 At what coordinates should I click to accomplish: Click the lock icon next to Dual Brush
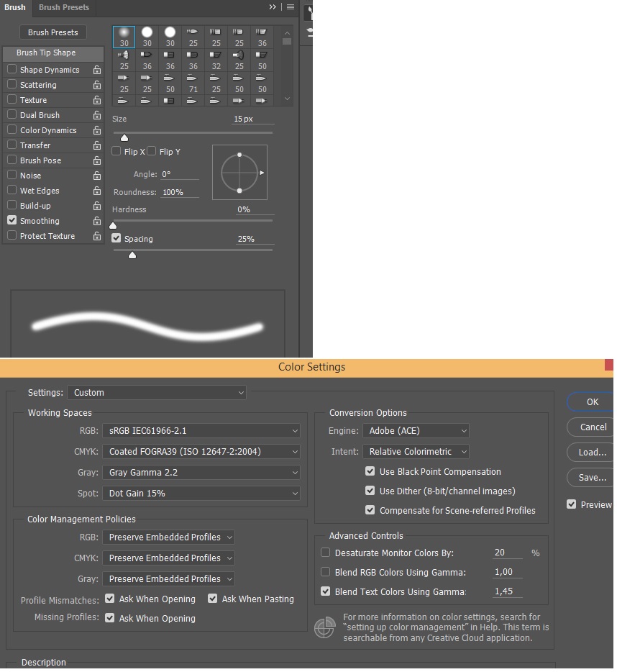point(97,115)
